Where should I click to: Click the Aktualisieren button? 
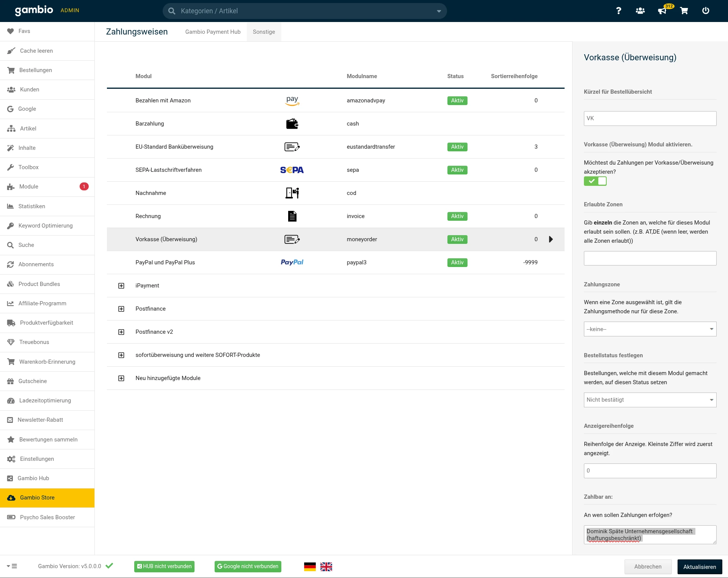click(700, 567)
